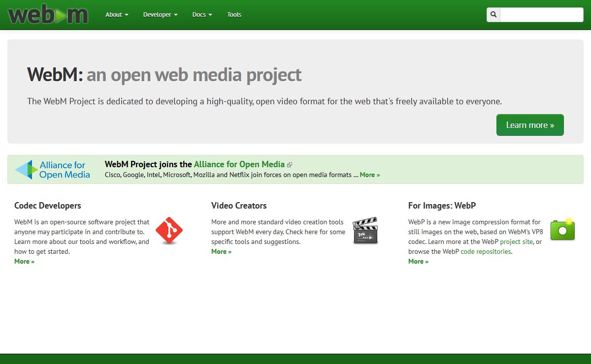Open the Alliance for Open Media link
Screen dimensions: 591x364
[239, 164]
